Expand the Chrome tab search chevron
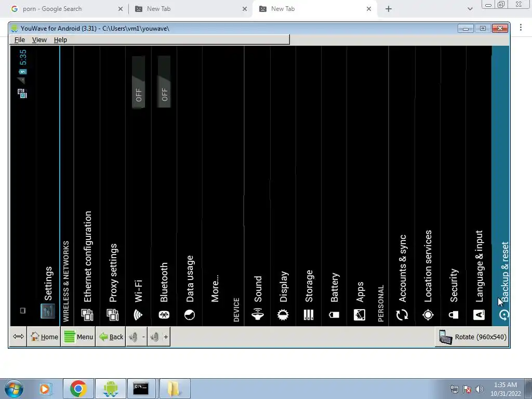Screen dimensions: 532x399 click(470, 9)
